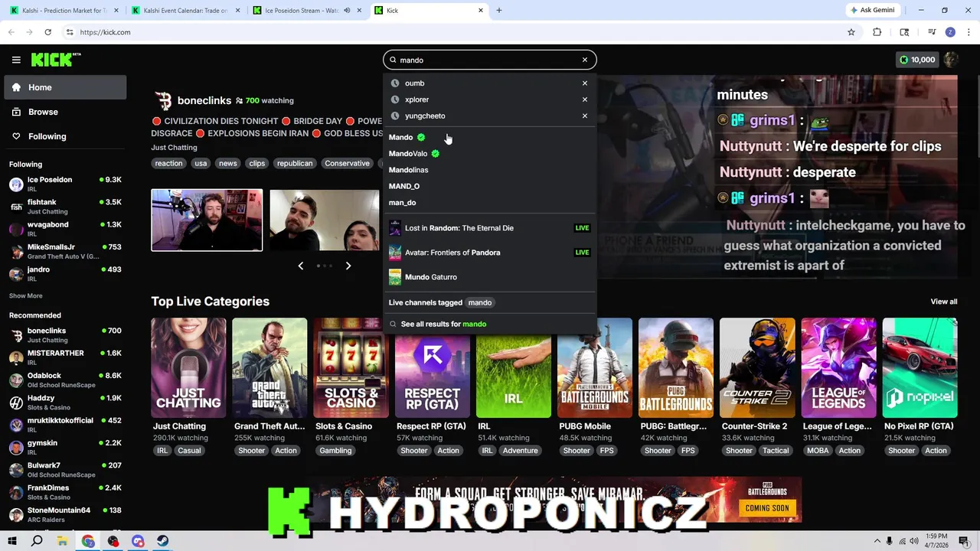Screen dimensions: 980x551
Task: Click the Gambling tag under Slots & Casino
Action: [335, 451]
